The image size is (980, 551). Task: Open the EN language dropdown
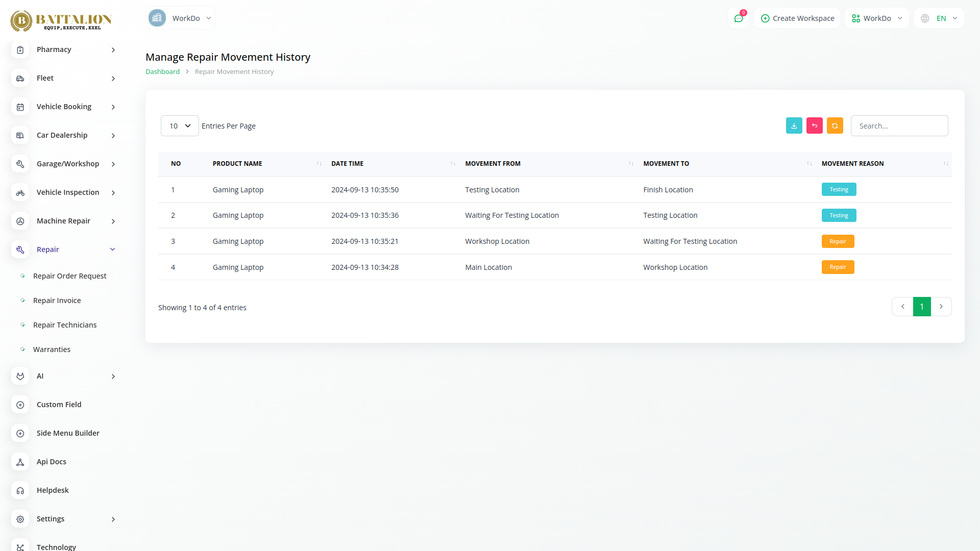939,18
